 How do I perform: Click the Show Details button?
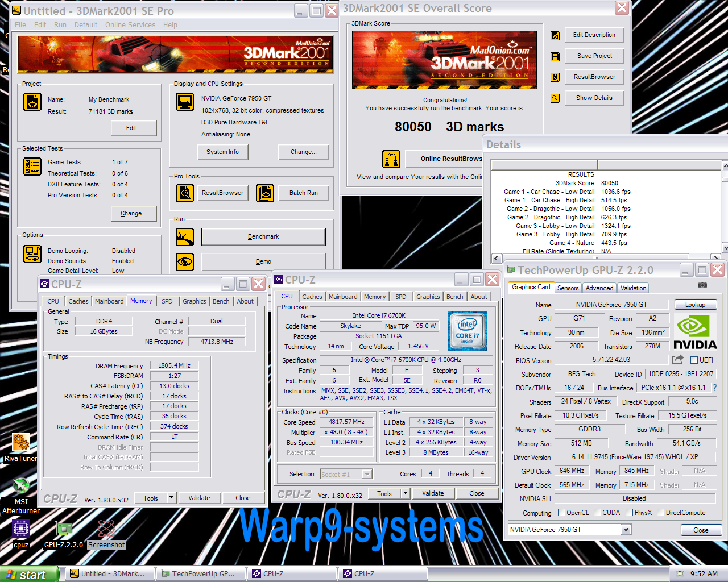point(594,98)
